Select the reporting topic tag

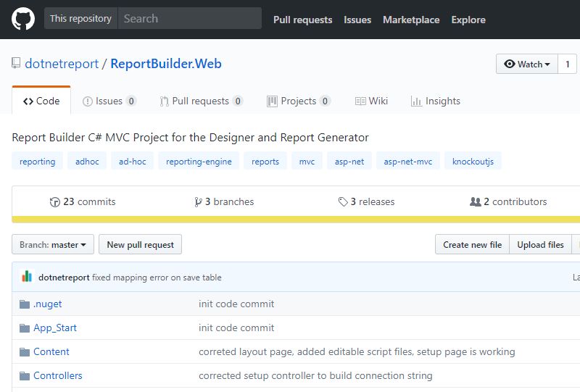point(38,162)
